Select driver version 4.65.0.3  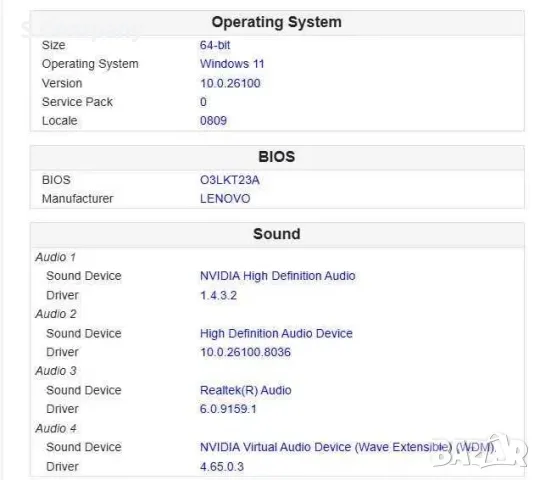[x=222, y=467]
